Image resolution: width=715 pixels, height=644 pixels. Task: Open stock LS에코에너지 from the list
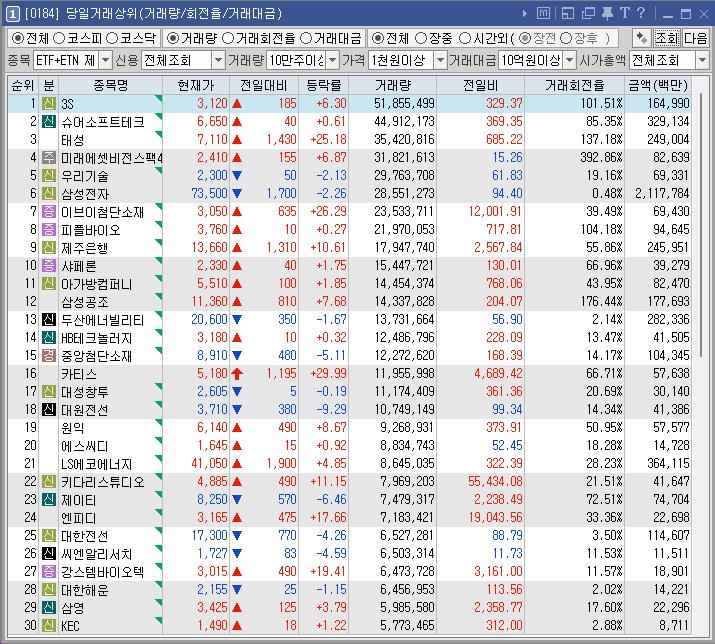point(97,463)
